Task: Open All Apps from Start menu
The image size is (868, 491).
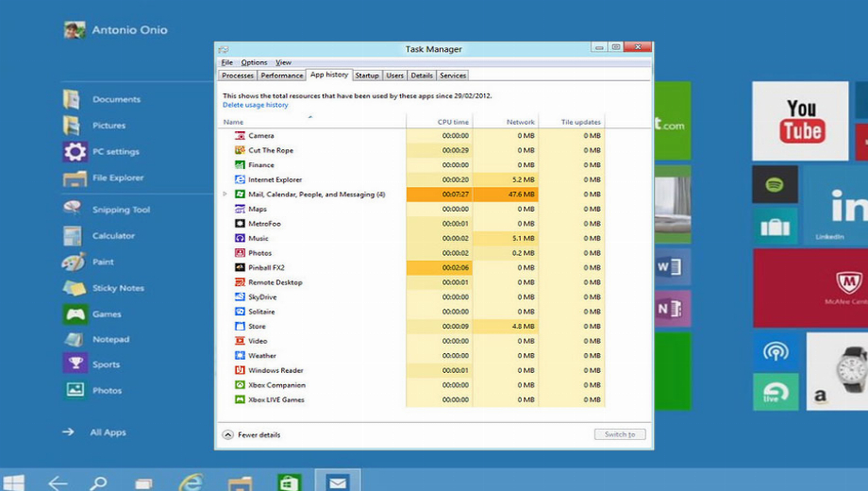Action: pyautogui.click(x=93, y=432)
